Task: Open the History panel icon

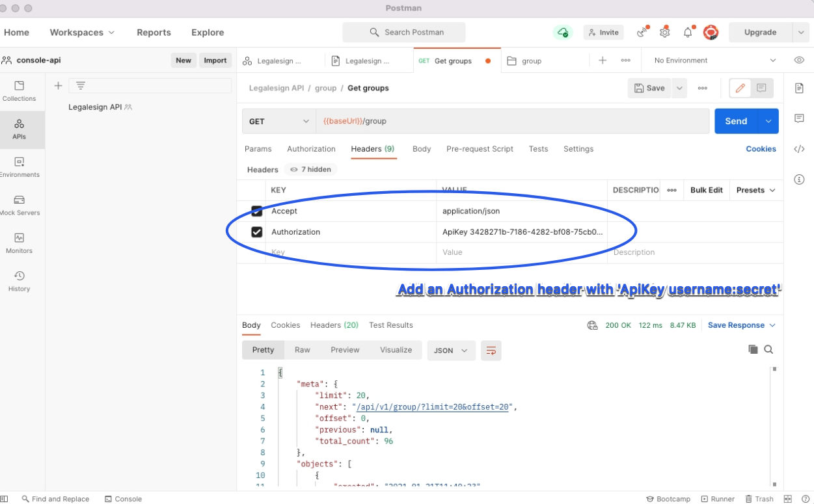Action: coord(20,278)
